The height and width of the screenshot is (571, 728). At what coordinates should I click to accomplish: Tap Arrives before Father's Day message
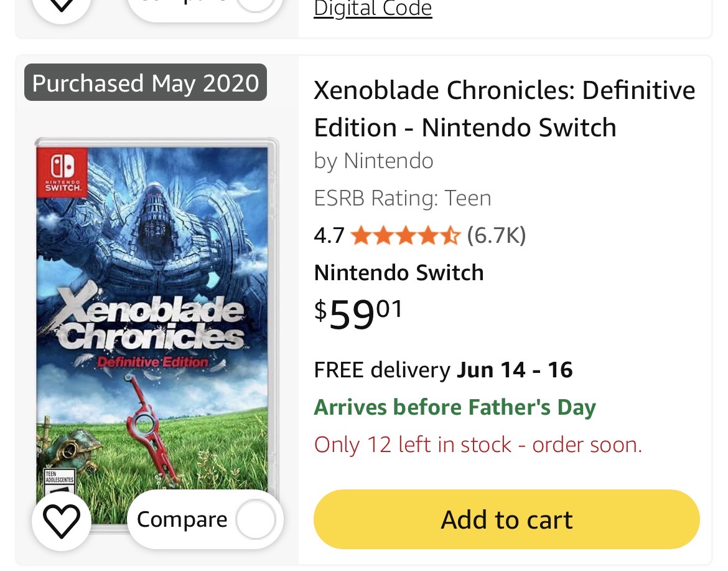455,407
